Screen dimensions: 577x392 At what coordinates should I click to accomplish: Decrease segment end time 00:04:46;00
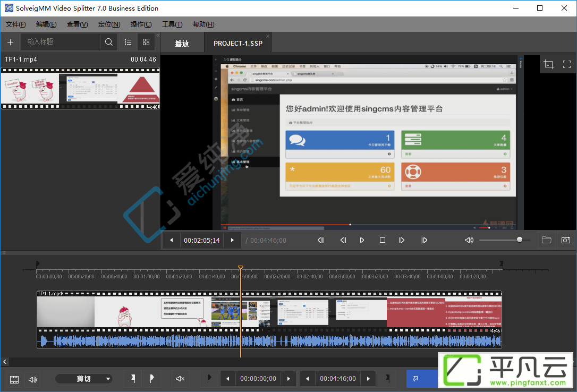tap(308, 379)
